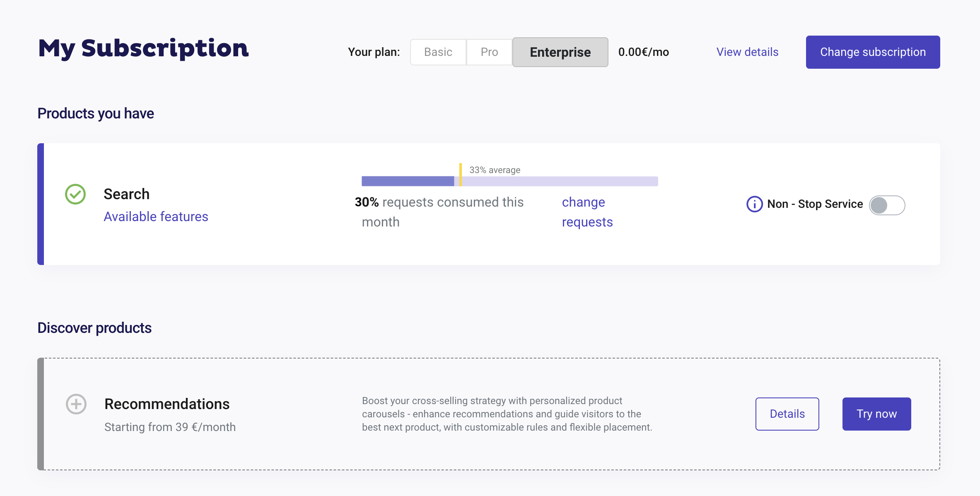
Task: Click the change requests link
Action: 587,212
